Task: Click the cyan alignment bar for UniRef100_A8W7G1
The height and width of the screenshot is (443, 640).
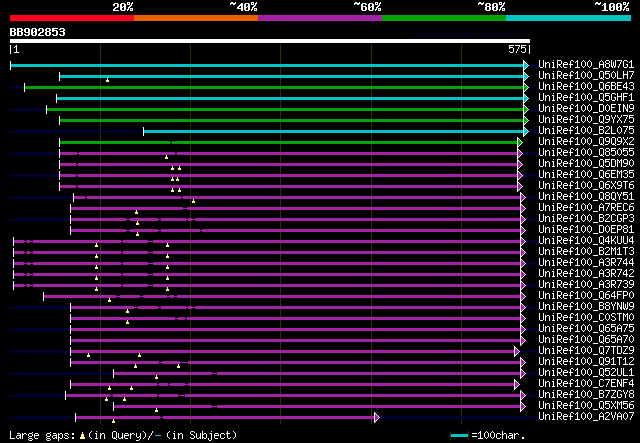Action: click(x=267, y=65)
